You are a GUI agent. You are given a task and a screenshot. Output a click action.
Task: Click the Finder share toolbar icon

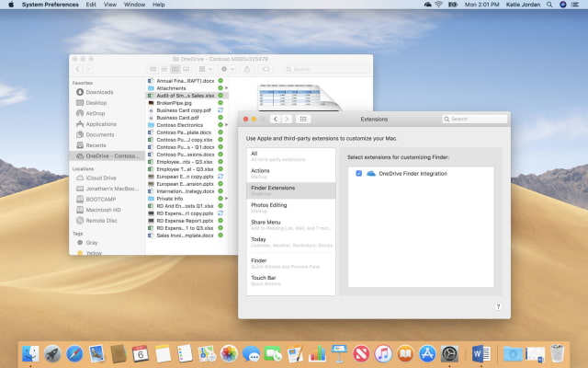point(246,69)
